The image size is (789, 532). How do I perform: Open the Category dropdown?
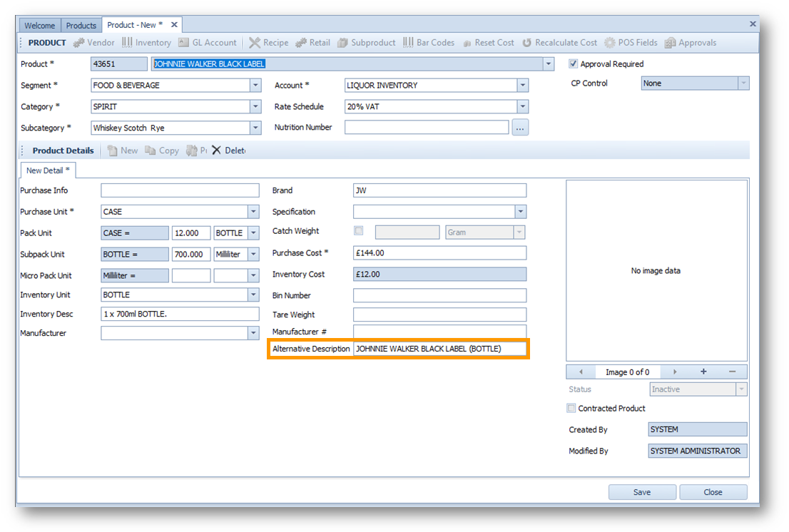coord(255,106)
